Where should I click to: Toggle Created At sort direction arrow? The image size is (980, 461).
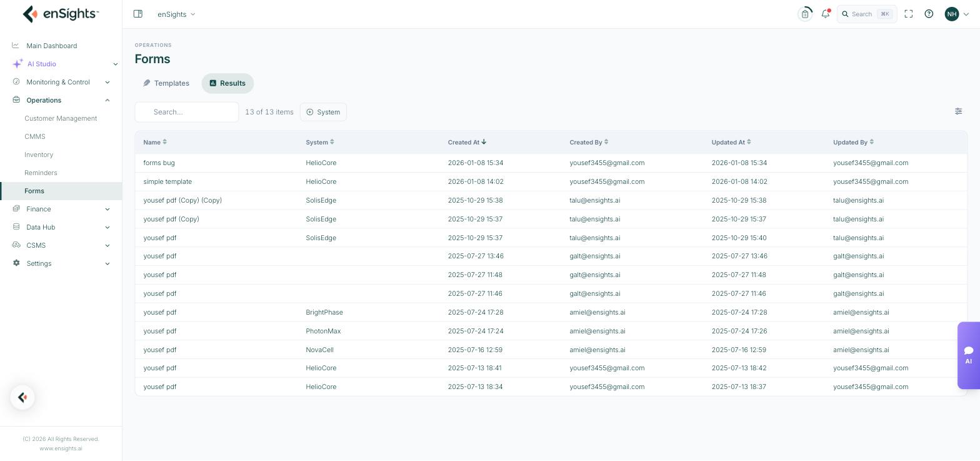(x=484, y=142)
